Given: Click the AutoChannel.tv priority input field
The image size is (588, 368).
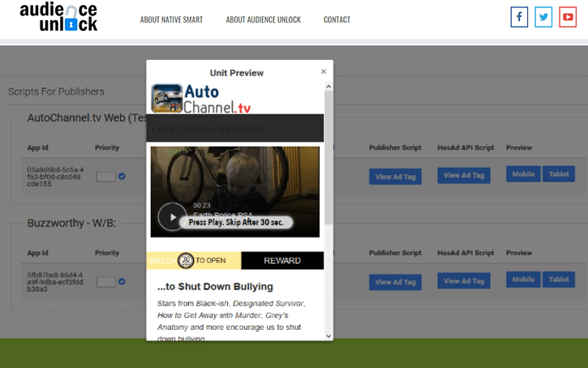Looking at the screenshot, I should pyautogui.click(x=105, y=177).
